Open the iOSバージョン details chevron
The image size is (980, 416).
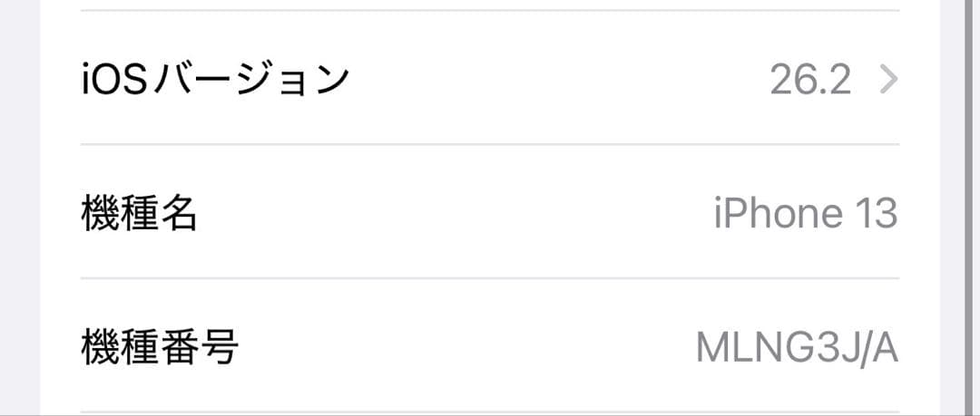pos(888,81)
